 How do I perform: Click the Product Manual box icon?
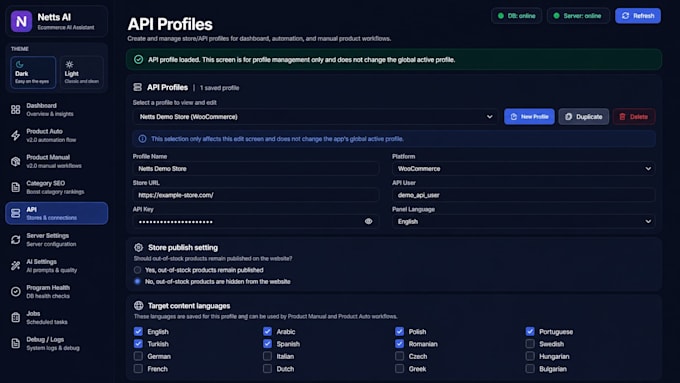[16, 161]
